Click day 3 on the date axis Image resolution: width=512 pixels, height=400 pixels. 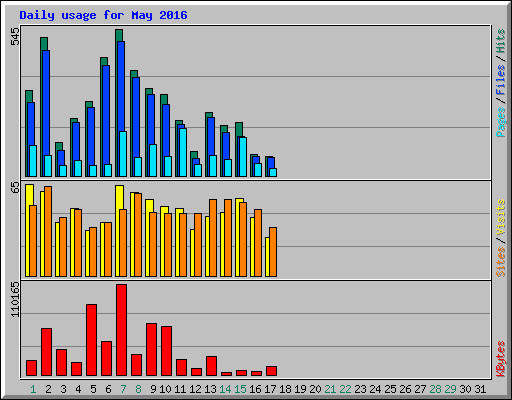click(63, 389)
